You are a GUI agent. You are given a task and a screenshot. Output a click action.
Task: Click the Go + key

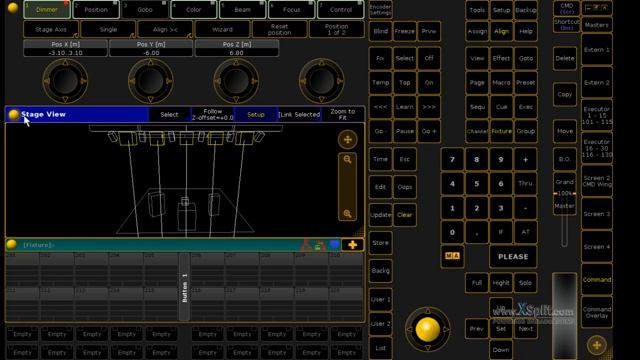(x=429, y=131)
